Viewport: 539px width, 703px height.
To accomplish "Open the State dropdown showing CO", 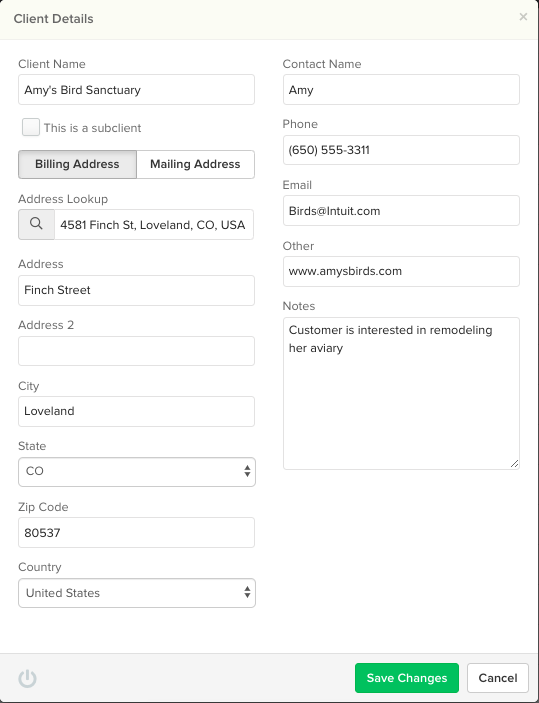I will (x=137, y=472).
